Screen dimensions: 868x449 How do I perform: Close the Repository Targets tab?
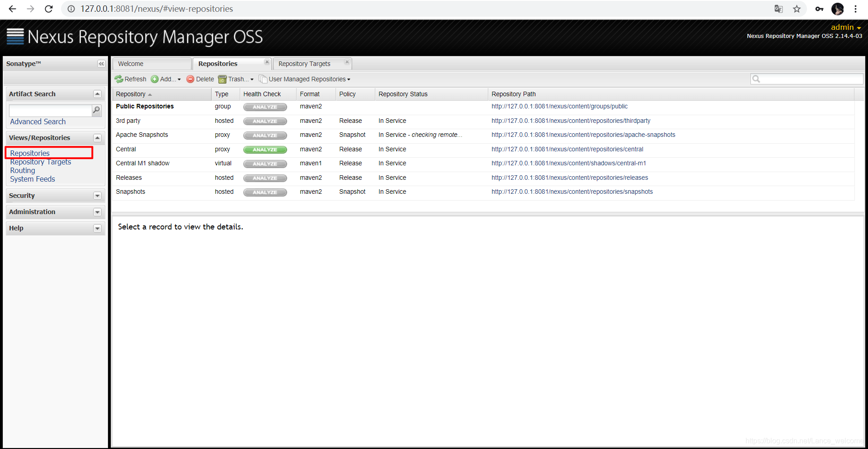(x=347, y=62)
